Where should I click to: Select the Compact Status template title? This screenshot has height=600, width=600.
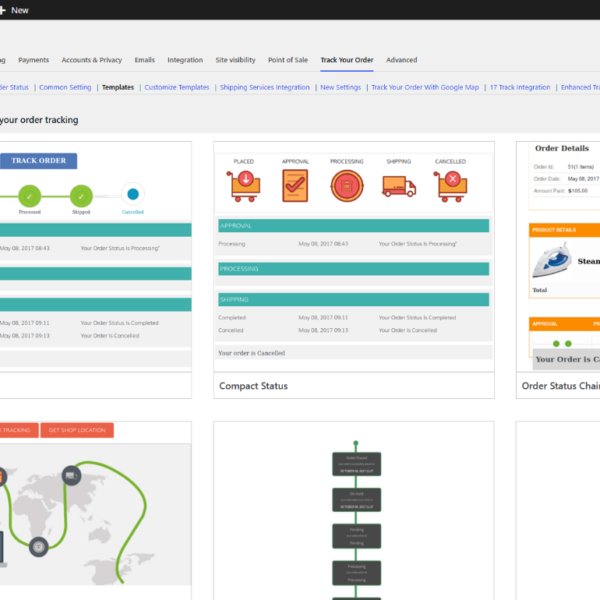[253, 386]
